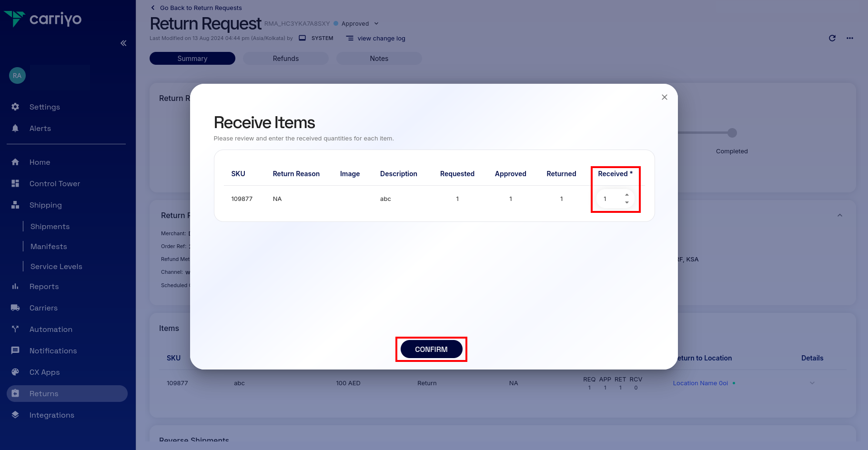Increase the Received quantity using up arrow
Viewport: 868px width, 450px height.
click(x=626, y=195)
